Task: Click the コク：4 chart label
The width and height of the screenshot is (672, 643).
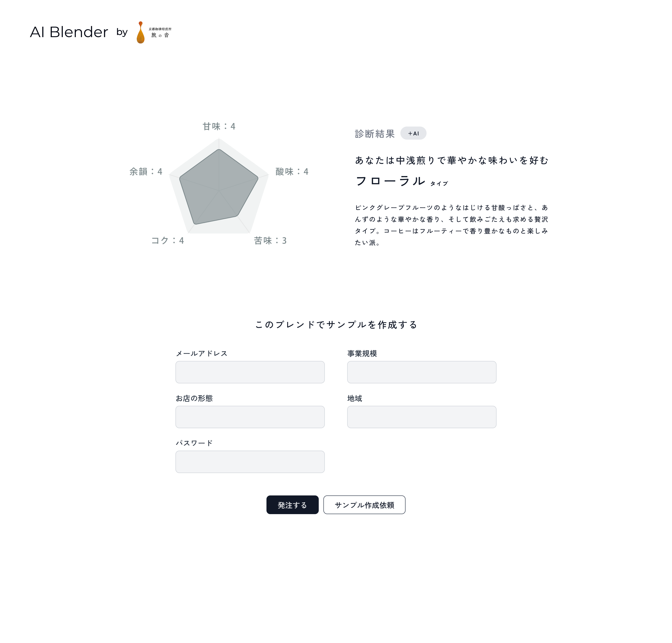Action: coord(168,241)
